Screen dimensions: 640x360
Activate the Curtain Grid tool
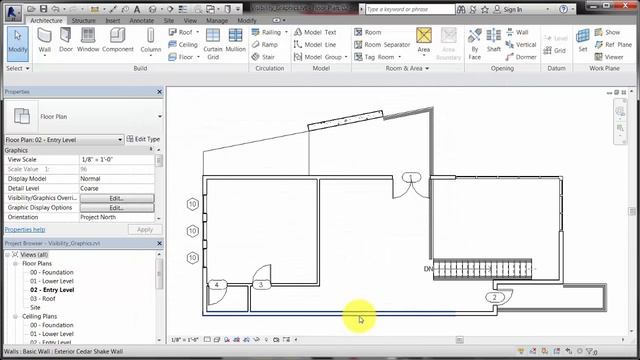click(213, 44)
